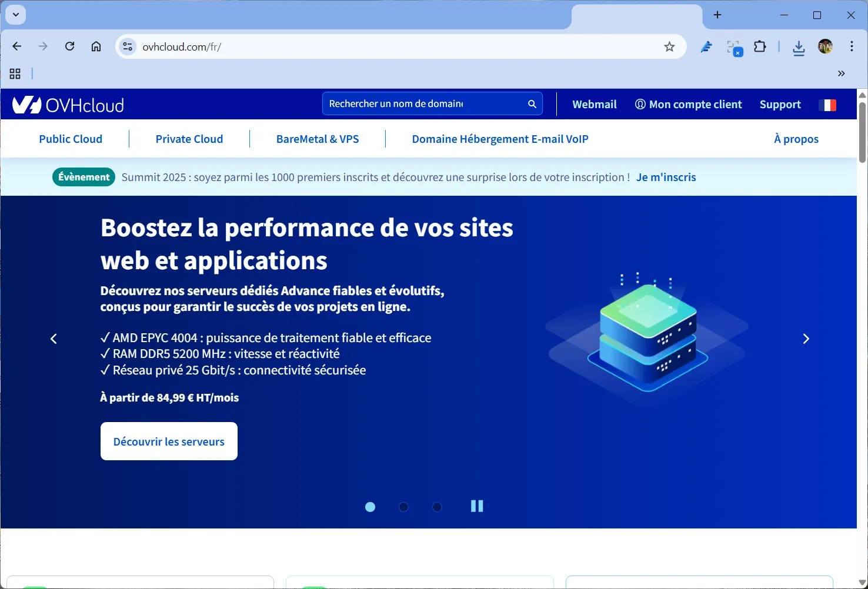Pause the carousel autoplay

[477, 506]
